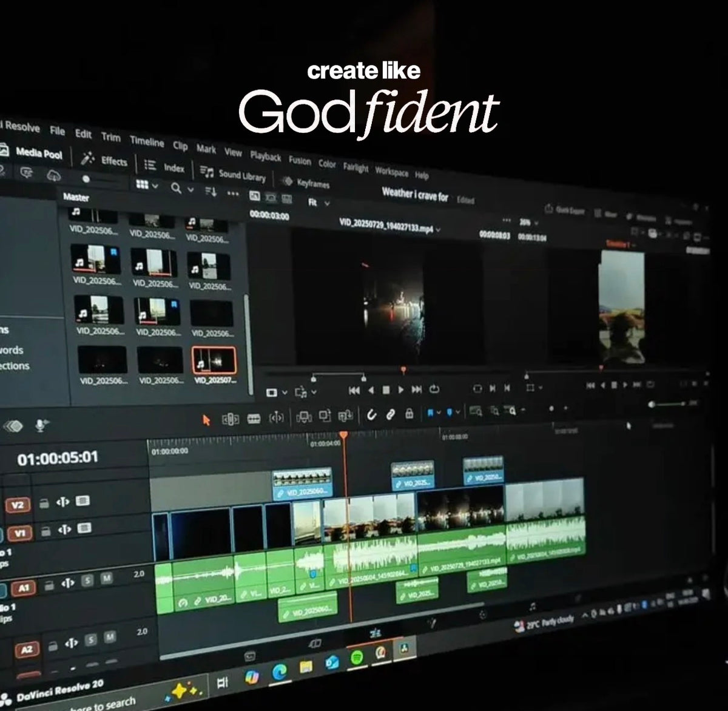The width and height of the screenshot is (728, 711).
Task: Click the Insert clip tool icon
Action: pos(304,416)
